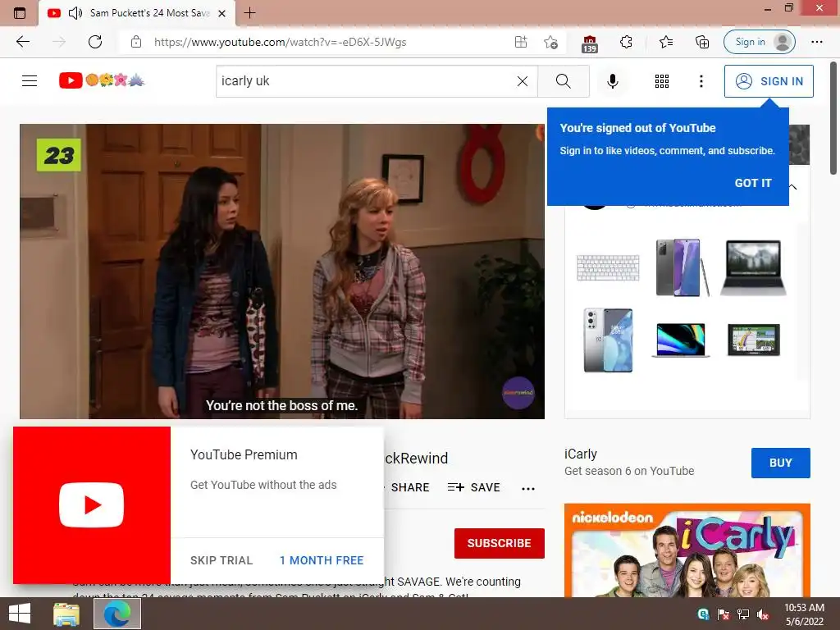The image size is (840, 630).
Task: Go to YouTube home via logo
Action: coord(102,80)
